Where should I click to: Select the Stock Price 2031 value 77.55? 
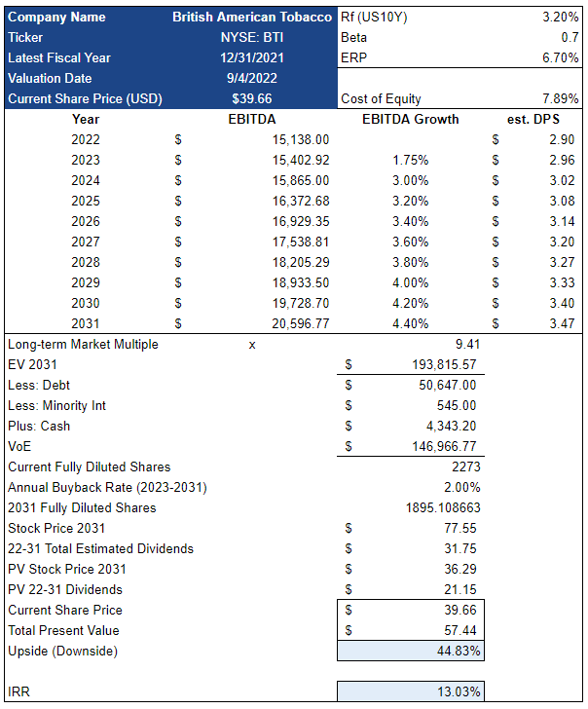point(460,528)
